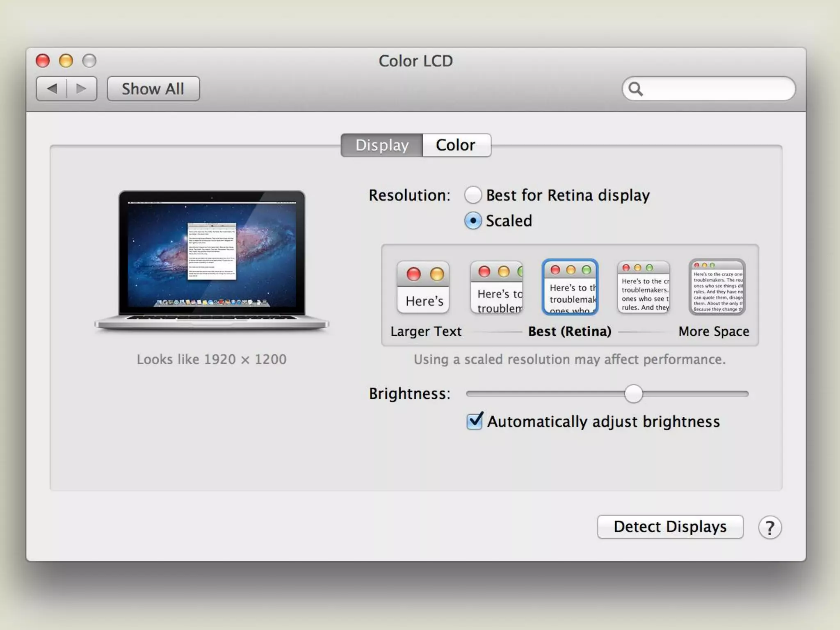
Task: Click the back navigation arrow
Action: point(52,89)
